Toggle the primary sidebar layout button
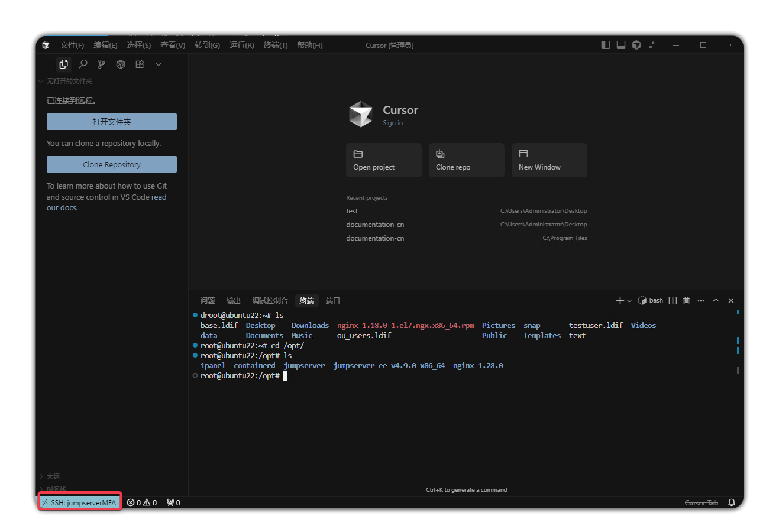Viewport: 779px width, 532px height. pos(606,45)
